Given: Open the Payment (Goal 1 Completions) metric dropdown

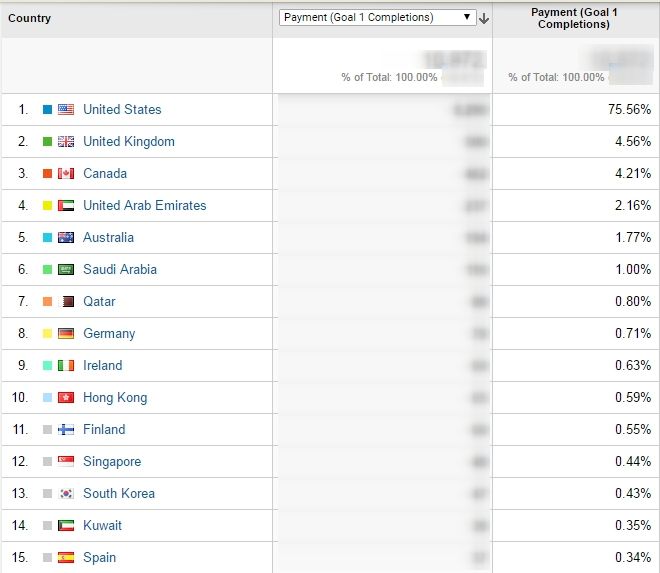Looking at the screenshot, I should pyautogui.click(x=378, y=17).
